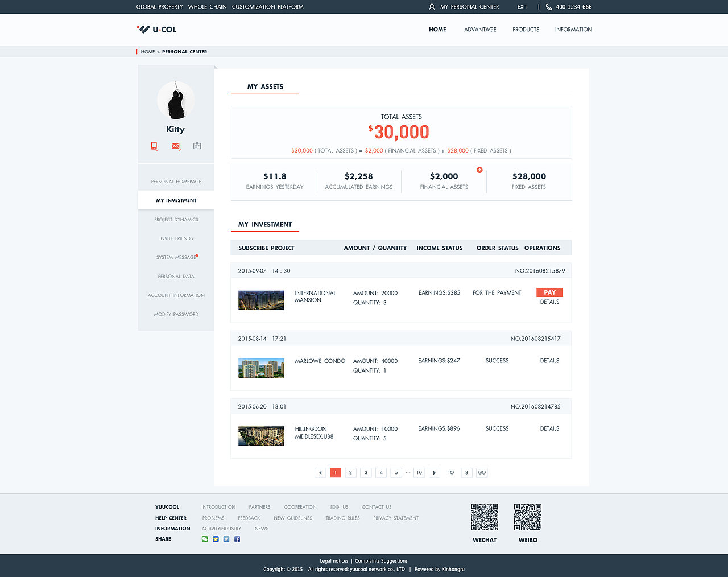Open International Mansion property thumbnail

click(261, 300)
